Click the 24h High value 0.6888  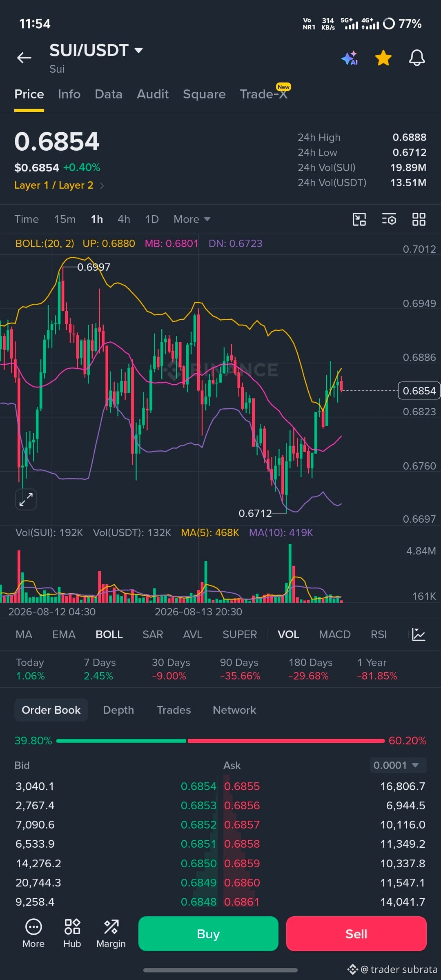(x=410, y=138)
